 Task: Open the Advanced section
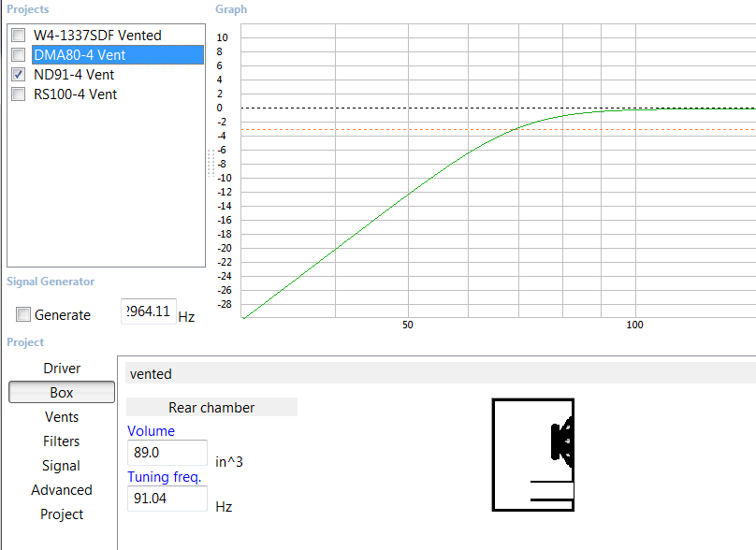(x=62, y=490)
